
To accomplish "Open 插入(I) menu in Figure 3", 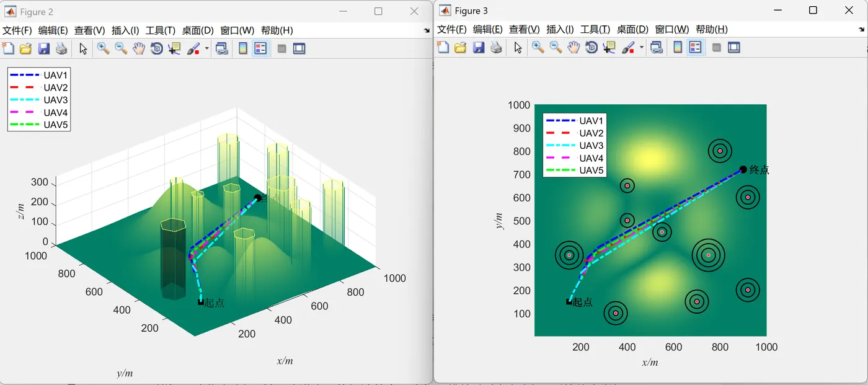I will [x=560, y=29].
